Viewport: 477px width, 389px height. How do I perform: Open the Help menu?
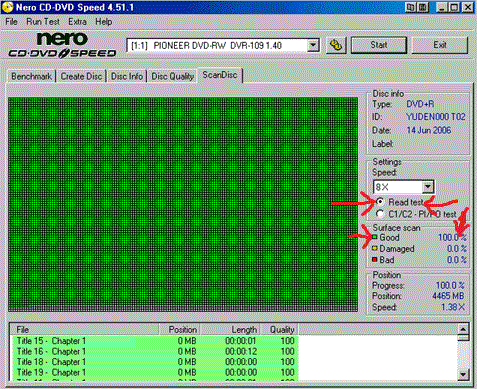(x=104, y=22)
